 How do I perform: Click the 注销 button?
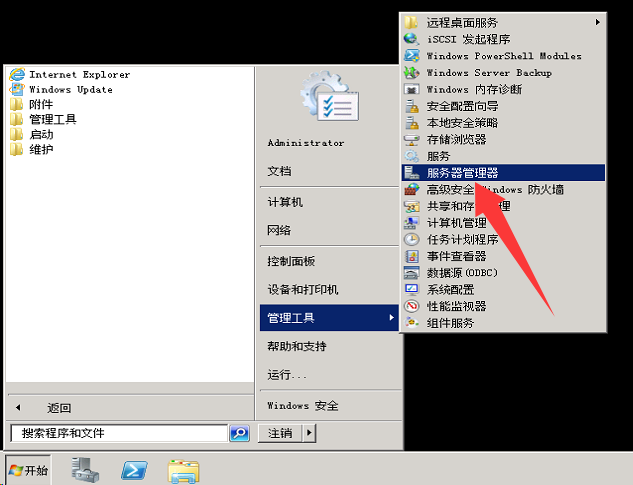coord(280,433)
